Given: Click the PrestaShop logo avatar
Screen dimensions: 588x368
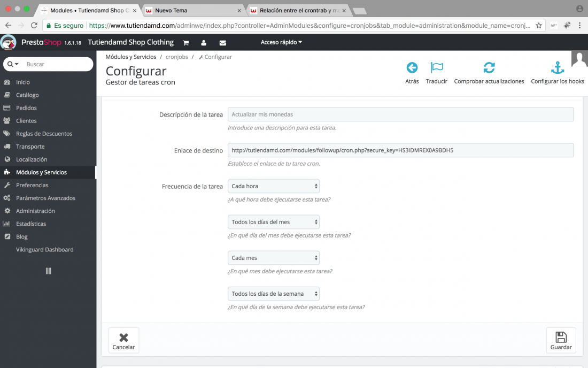Looking at the screenshot, I should pos(8,42).
